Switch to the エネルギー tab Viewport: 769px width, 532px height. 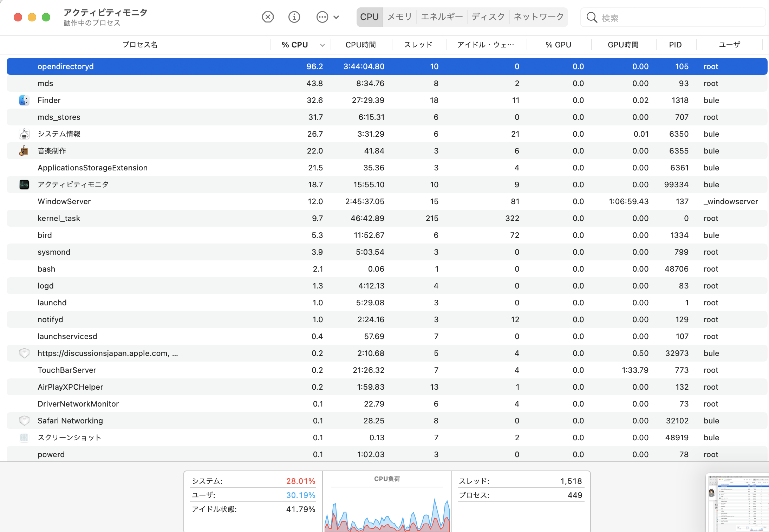442,17
